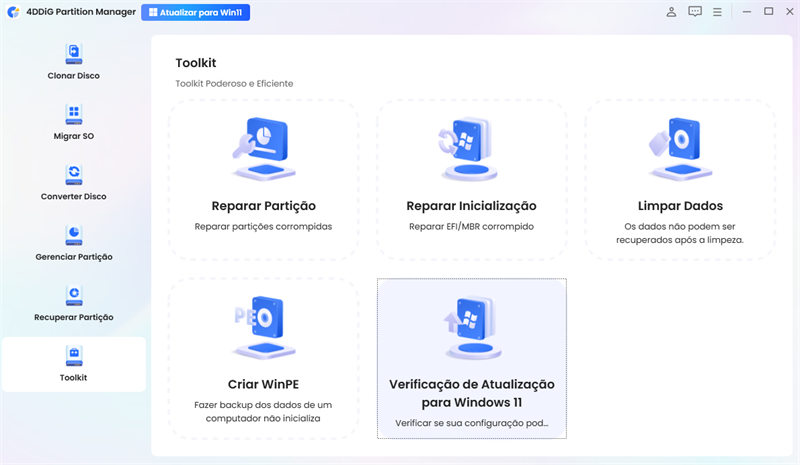The image size is (800, 465).
Task: Maximize the 4DDiG window
Action: click(768, 11)
